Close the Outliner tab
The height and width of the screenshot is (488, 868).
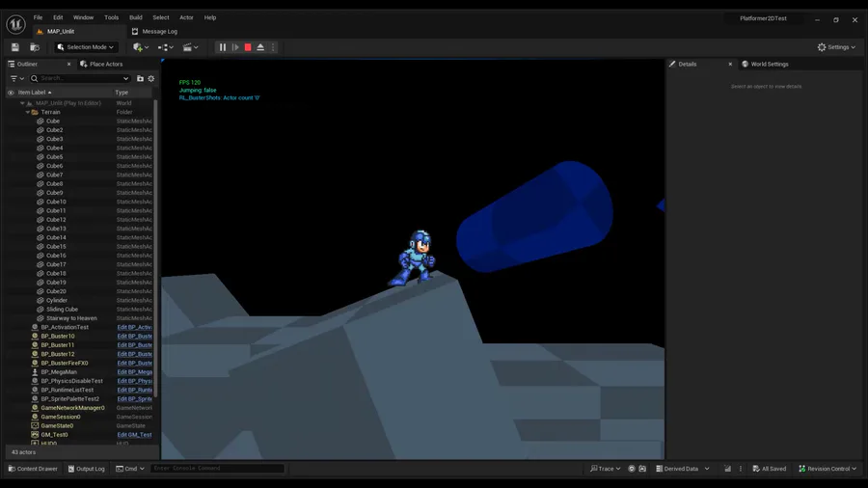coord(68,65)
